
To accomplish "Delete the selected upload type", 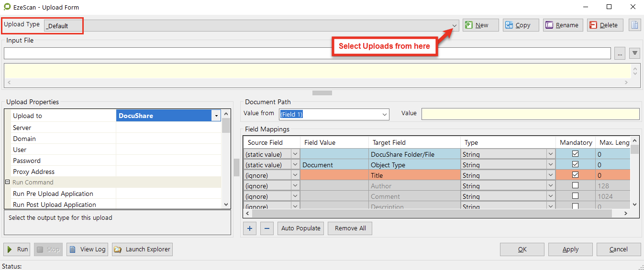I will click(605, 25).
